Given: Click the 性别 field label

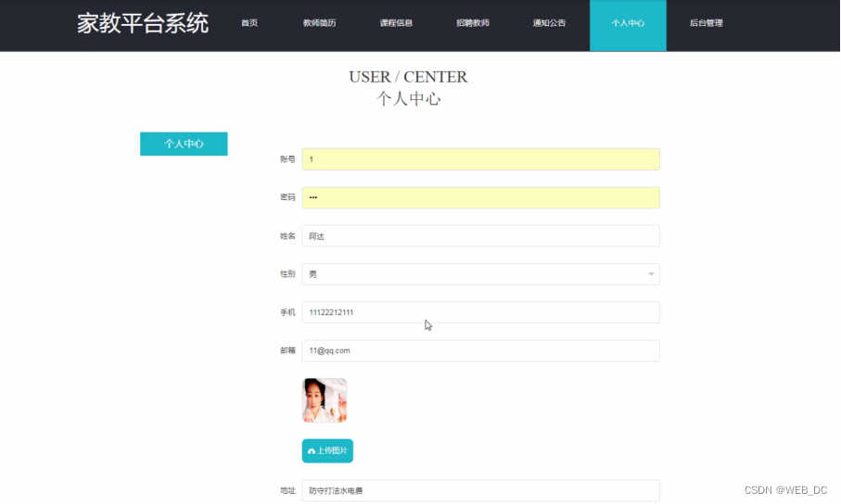Looking at the screenshot, I should (287, 274).
